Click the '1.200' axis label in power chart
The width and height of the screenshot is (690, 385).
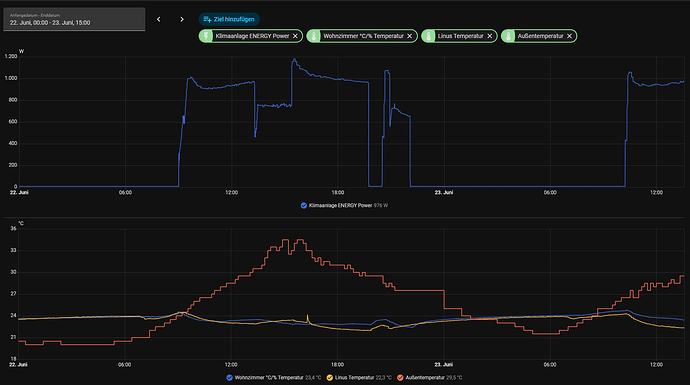[x=11, y=56]
